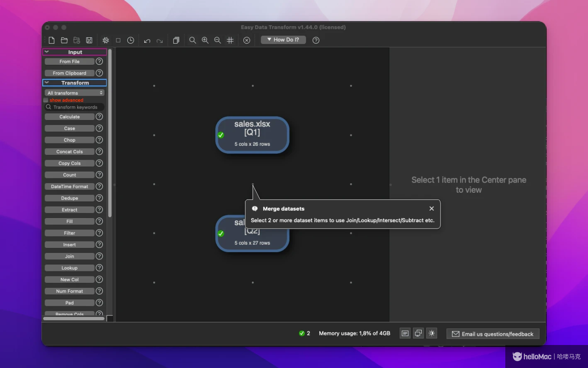
Task: Open help for From File
Action: (99, 61)
